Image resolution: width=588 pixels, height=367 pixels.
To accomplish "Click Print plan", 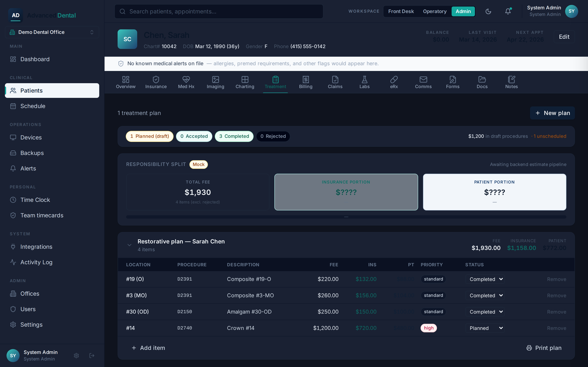I will click(544, 348).
